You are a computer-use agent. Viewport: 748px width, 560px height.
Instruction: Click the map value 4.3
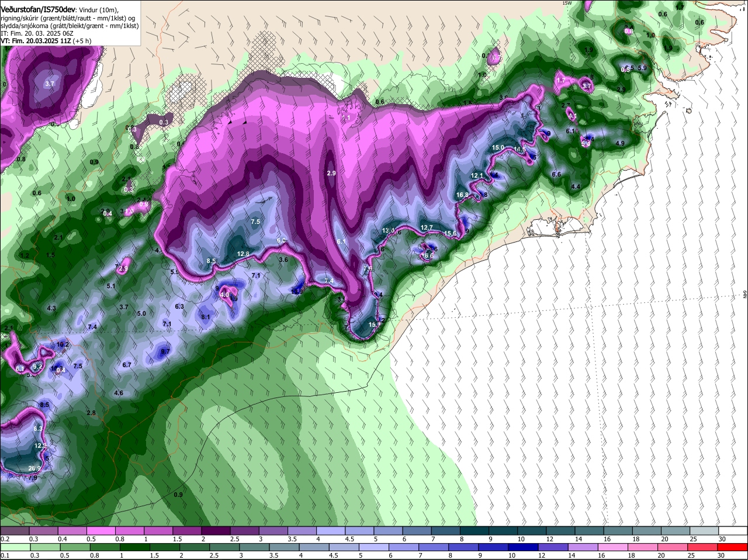pyautogui.click(x=51, y=308)
